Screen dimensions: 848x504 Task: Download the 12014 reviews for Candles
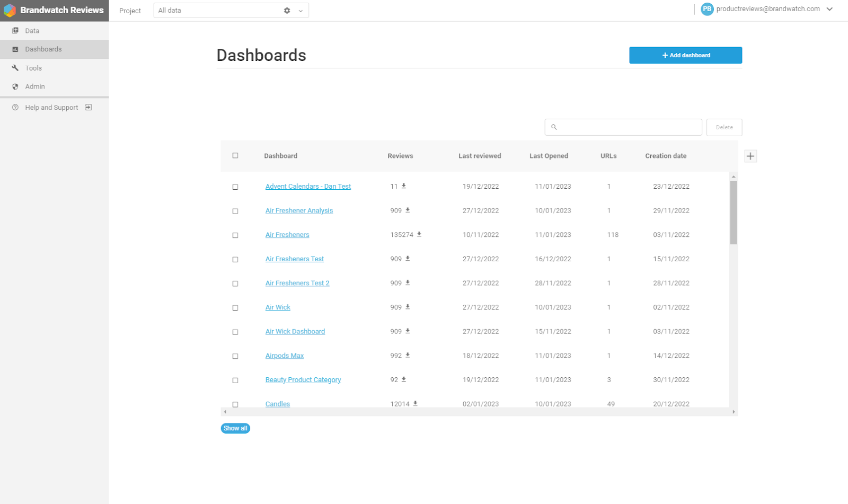(416, 404)
